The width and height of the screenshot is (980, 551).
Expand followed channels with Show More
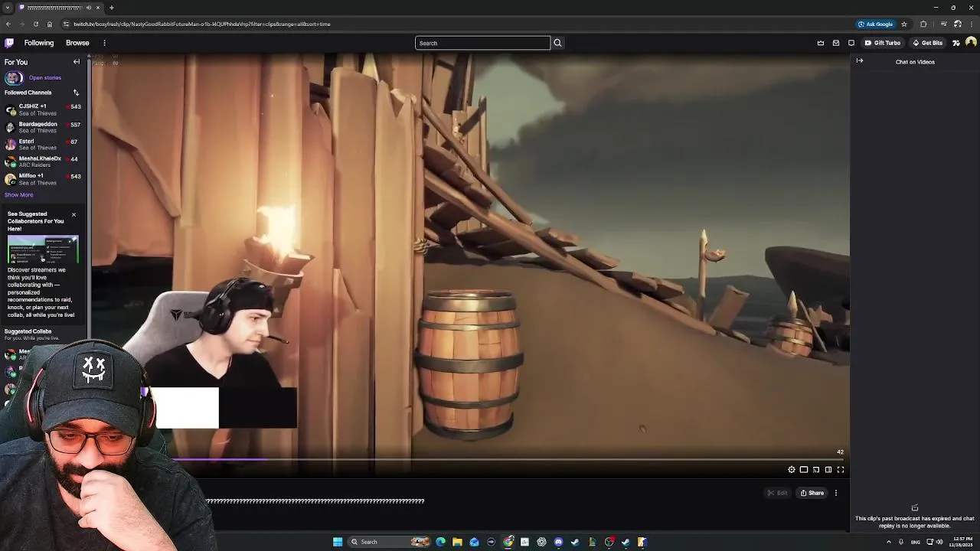tap(19, 195)
